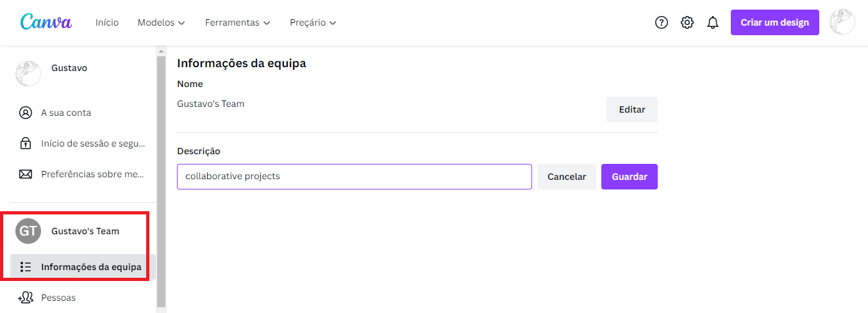Click the Descrição text field
This screenshot has height=313, width=868.
[354, 177]
